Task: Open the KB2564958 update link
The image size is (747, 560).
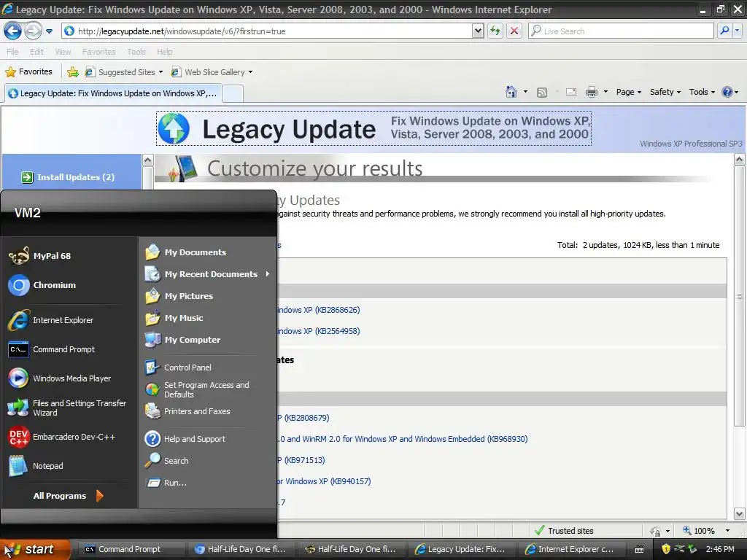Action: tap(318, 331)
